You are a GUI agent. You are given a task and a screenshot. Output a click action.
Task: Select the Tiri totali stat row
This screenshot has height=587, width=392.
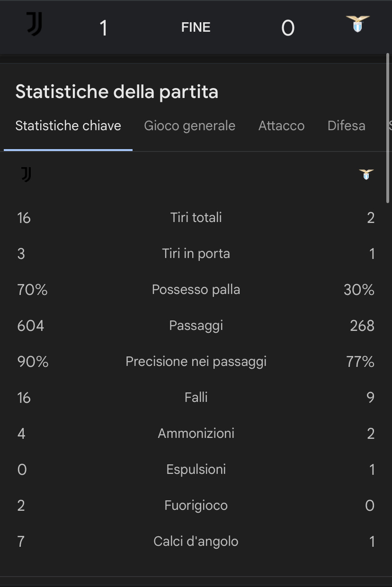pyautogui.click(x=196, y=218)
